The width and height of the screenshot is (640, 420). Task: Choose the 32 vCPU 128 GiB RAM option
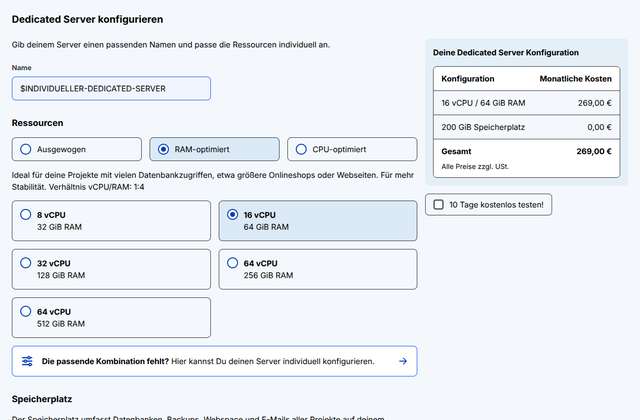[x=111, y=269]
